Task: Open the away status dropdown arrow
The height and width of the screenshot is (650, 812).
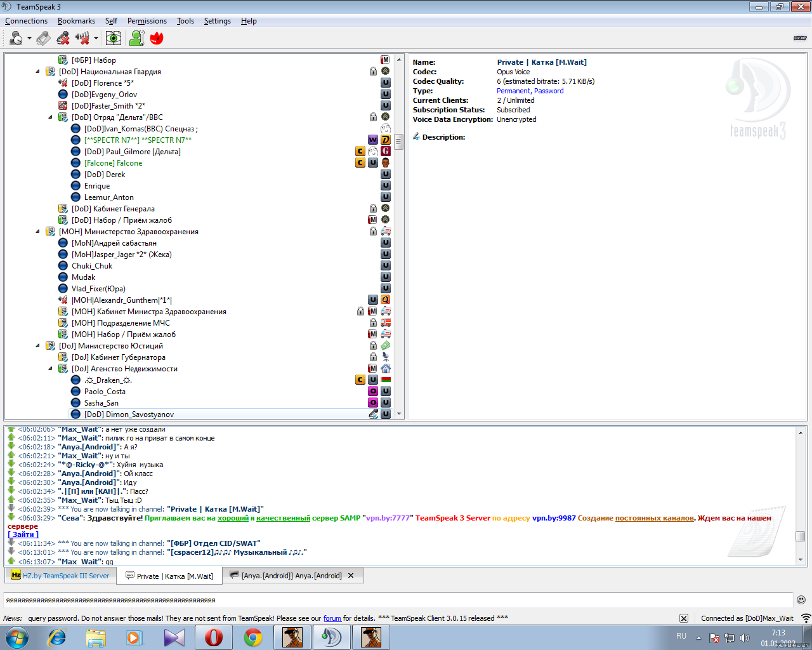Action: tap(29, 39)
